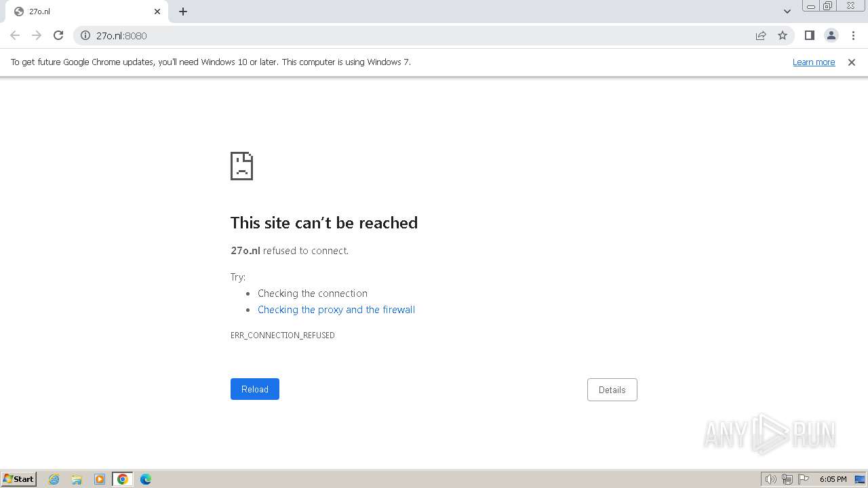Viewport: 868px width, 488px height.
Task: Open the network tray icon
Action: coord(787,479)
